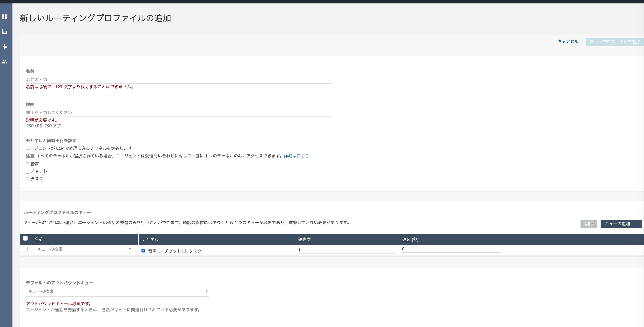Uncheck 音声 in the queue row
The height and width of the screenshot is (327, 644).
(143, 250)
